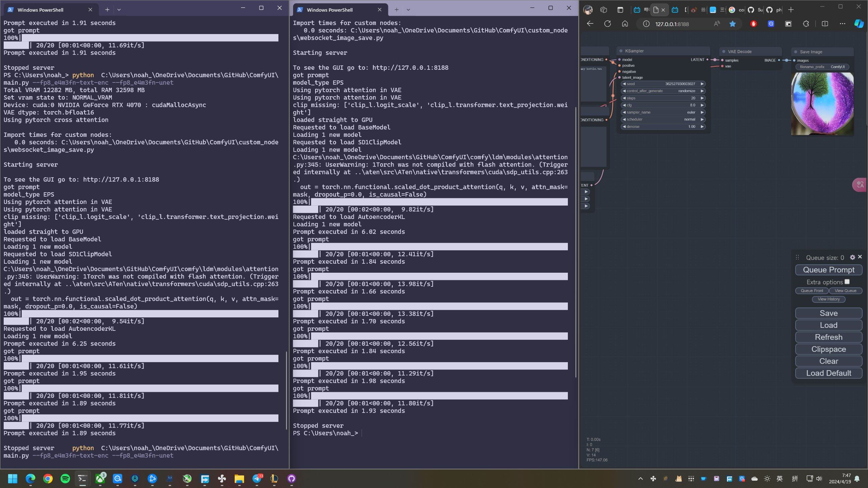Open the browser profile avatar
The image size is (868, 488).
point(588,10)
